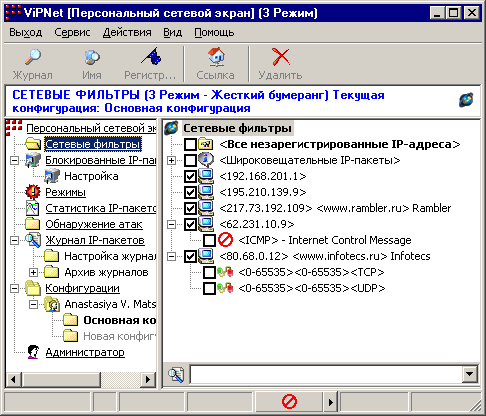
Task: Click the search document icon by bottom field
Action: tap(176, 375)
